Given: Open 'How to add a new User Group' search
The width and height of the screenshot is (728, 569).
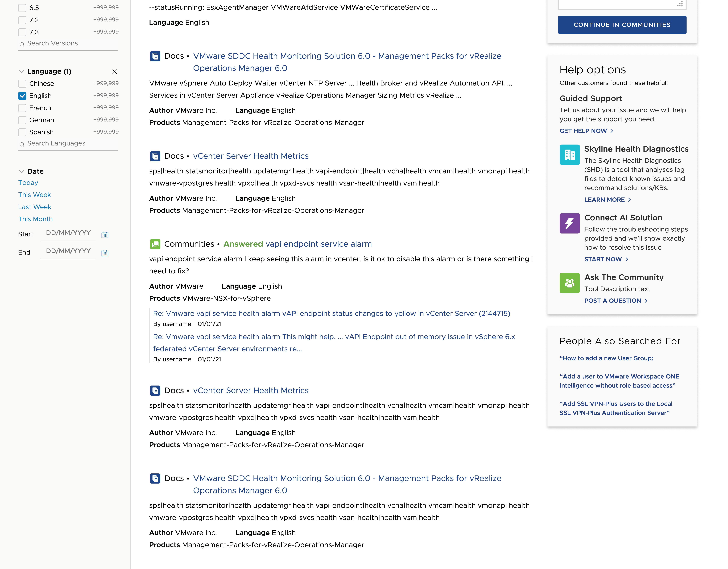Looking at the screenshot, I should 606,358.
